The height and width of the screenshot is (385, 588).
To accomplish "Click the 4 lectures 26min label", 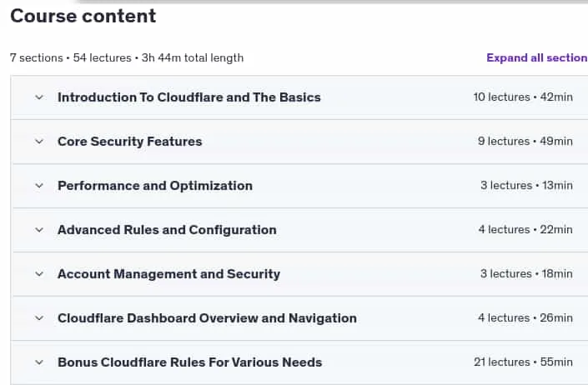I will [525, 318].
